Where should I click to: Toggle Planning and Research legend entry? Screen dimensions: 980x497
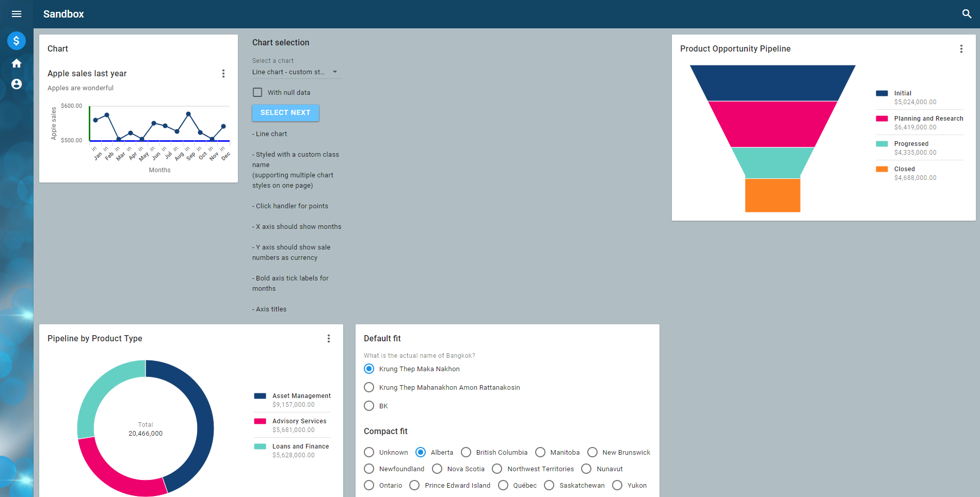point(928,119)
